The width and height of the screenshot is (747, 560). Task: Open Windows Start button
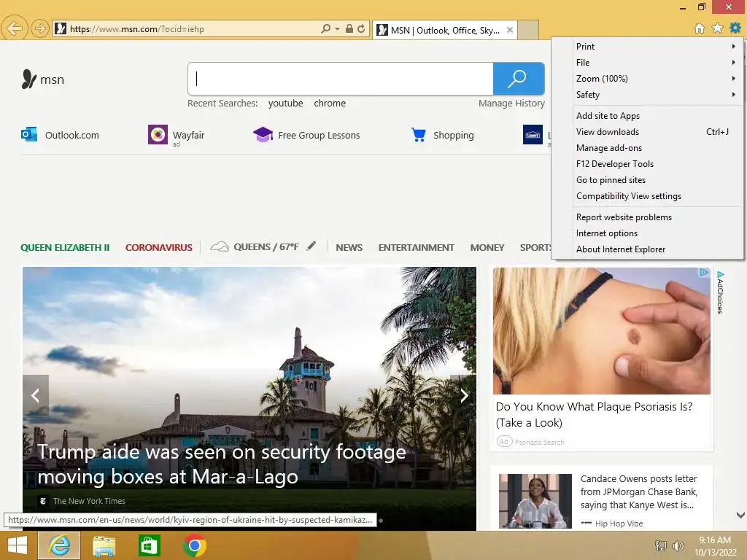click(x=18, y=545)
